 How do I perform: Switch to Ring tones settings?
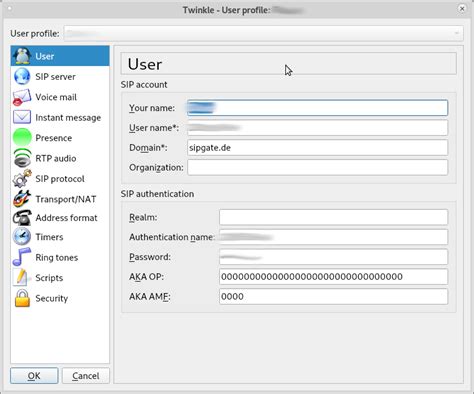click(x=60, y=257)
